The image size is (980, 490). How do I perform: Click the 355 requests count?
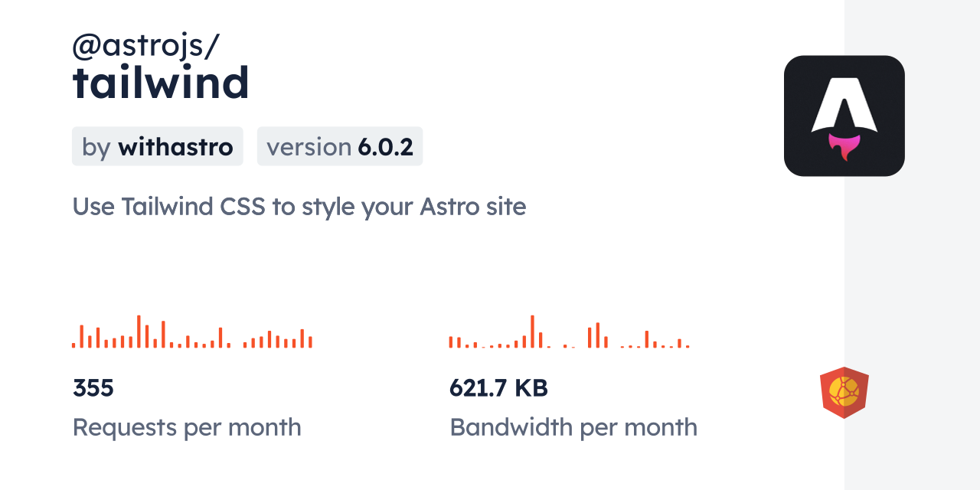point(93,388)
